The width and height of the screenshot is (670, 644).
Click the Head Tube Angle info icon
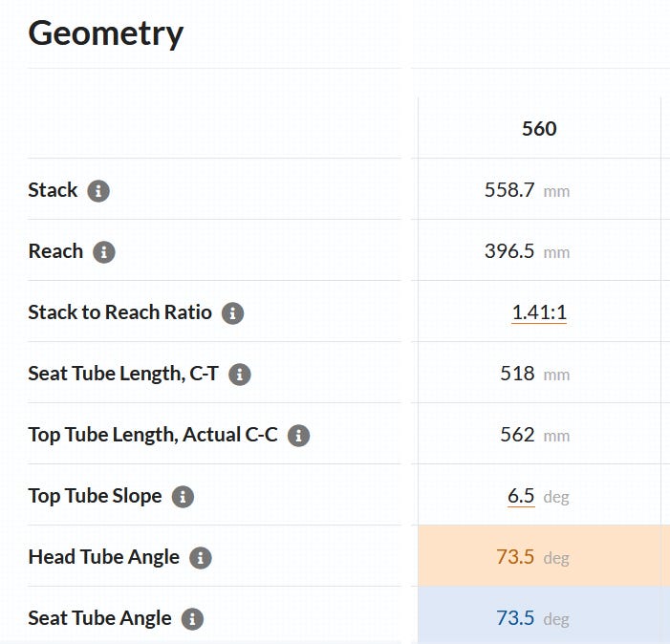pyautogui.click(x=200, y=558)
